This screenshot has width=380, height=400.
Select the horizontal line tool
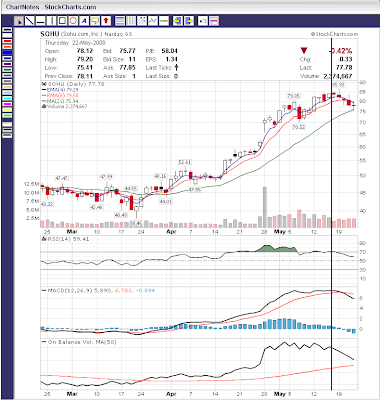point(40,21)
